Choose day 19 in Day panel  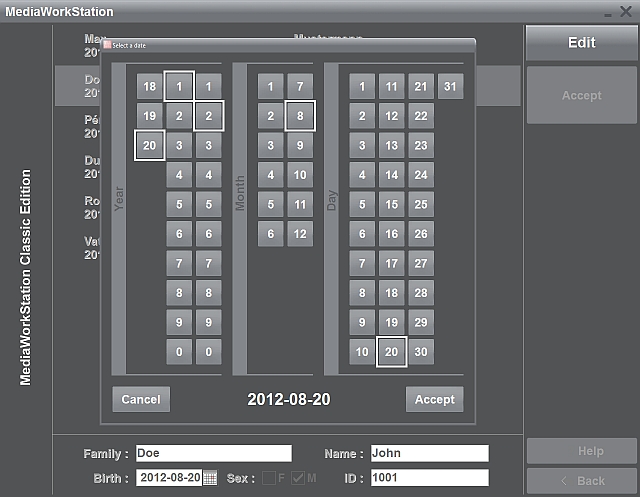point(391,322)
